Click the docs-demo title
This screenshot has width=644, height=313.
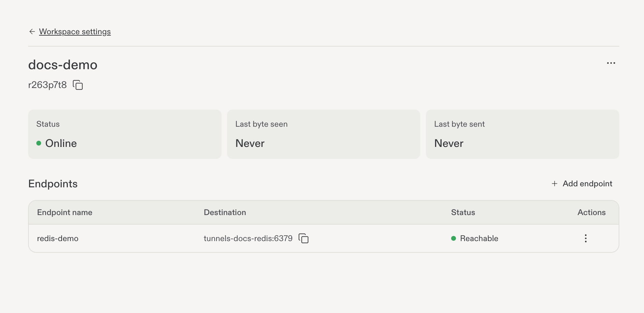[x=63, y=65]
